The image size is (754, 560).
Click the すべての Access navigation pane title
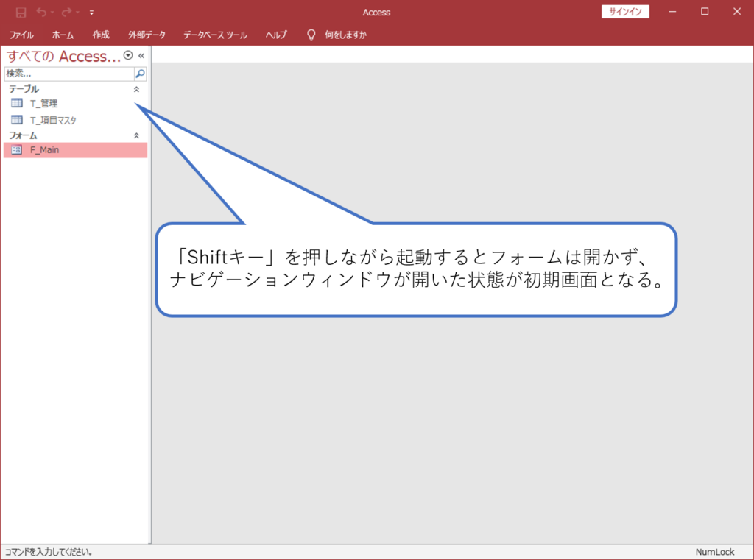coord(63,56)
